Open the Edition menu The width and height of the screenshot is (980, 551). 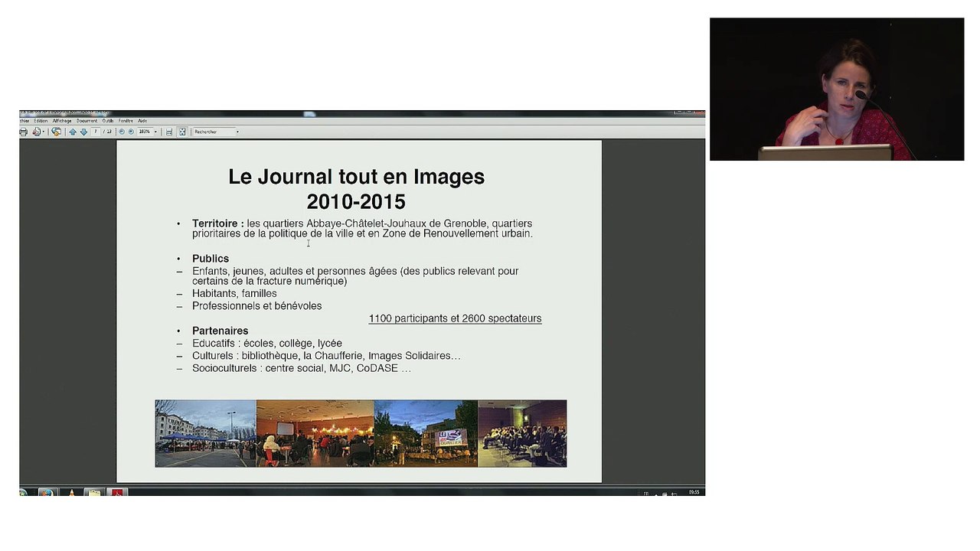pos(41,121)
